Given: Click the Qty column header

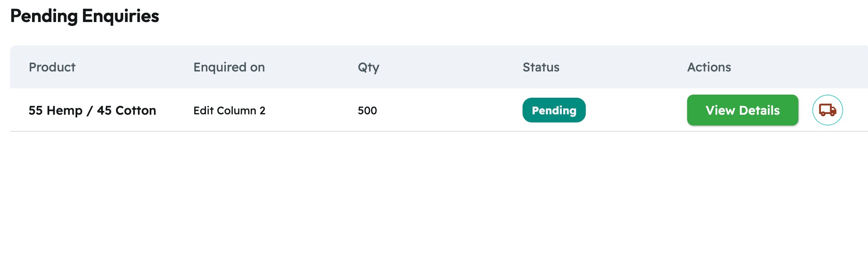Looking at the screenshot, I should pyautogui.click(x=368, y=67).
